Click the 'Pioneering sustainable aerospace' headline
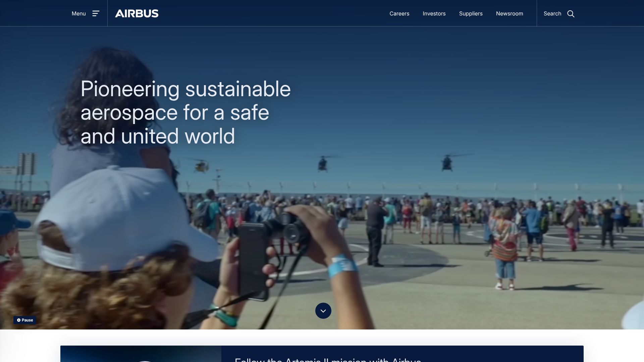The width and height of the screenshot is (644, 362). (x=185, y=112)
